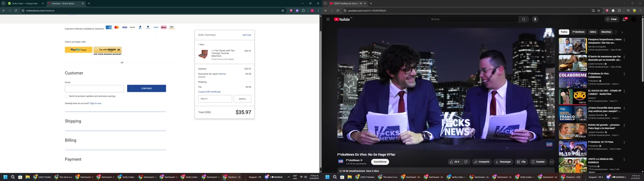Open the YouTube account avatar menu
Screen dimensions: 644x181
(634, 19)
